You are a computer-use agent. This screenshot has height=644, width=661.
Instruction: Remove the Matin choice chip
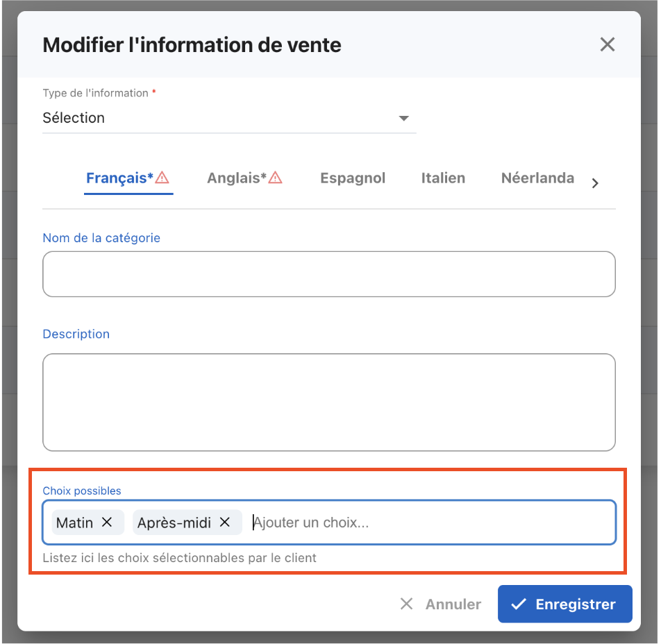(x=107, y=523)
